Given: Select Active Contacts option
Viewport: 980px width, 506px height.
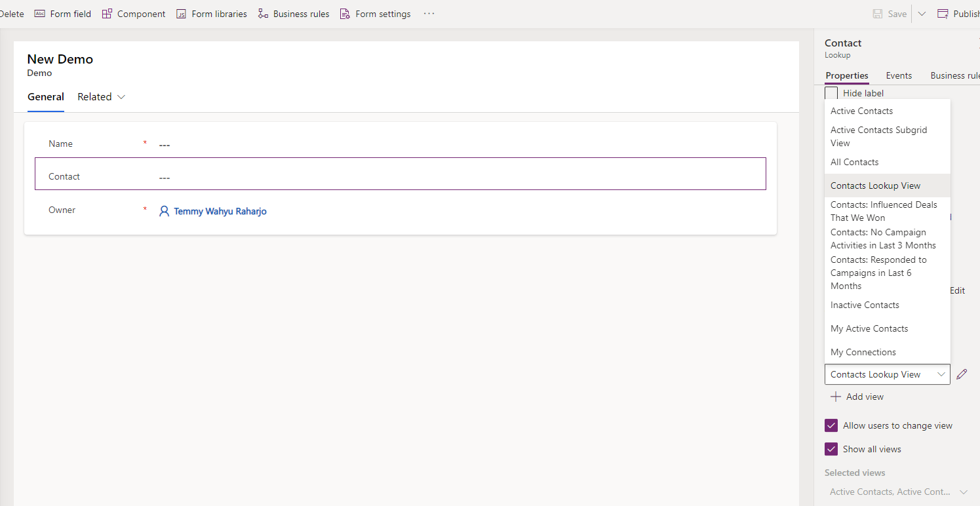Looking at the screenshot, I should click(887, 111).
